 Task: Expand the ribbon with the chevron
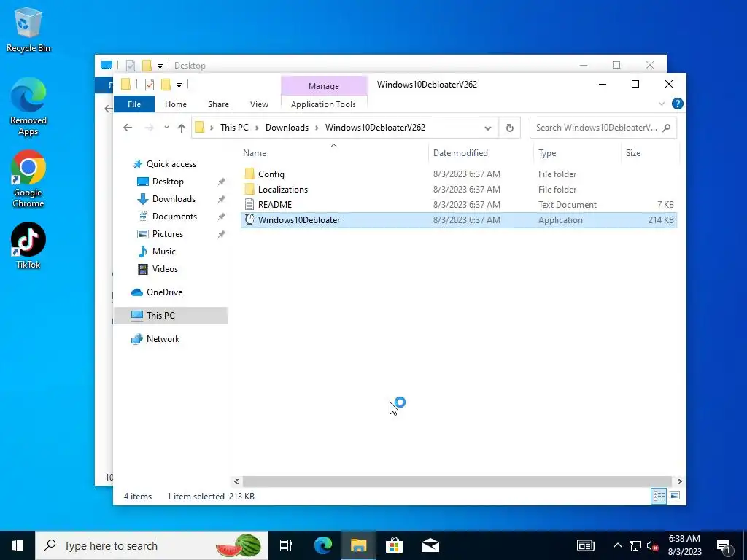coord(661,104)
